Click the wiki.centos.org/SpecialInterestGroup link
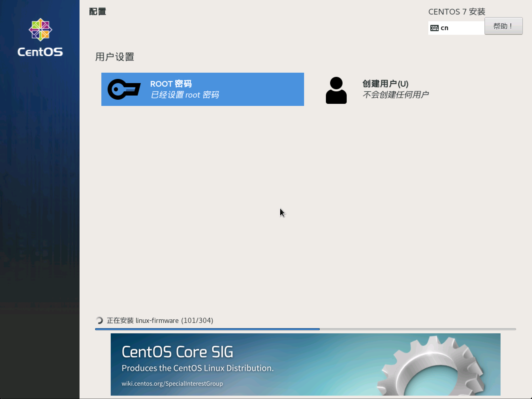The image size is (532, 399). pyautogui.click(x=172, y=383)
